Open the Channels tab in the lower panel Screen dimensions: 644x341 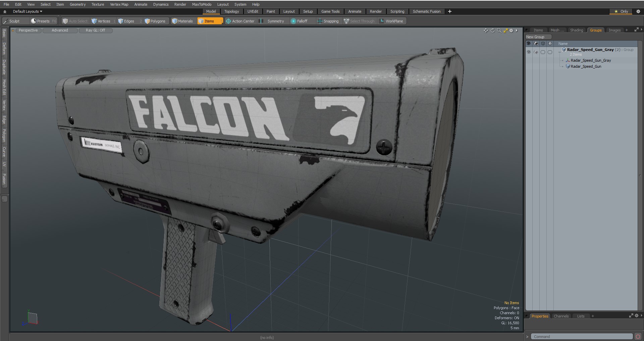click(x=561, y=316)
